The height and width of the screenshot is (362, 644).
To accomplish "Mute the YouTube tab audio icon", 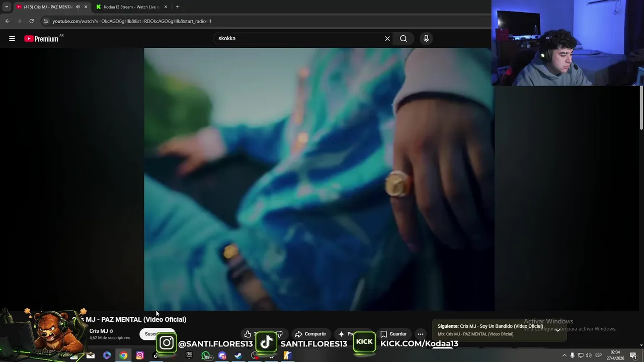I will (77, 7).
